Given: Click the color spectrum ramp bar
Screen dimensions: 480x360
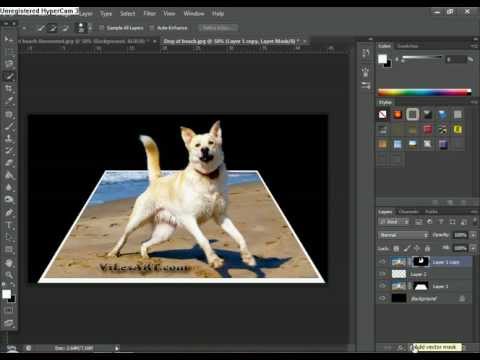Looking at the screenshot, I should (x=424, y=92).
